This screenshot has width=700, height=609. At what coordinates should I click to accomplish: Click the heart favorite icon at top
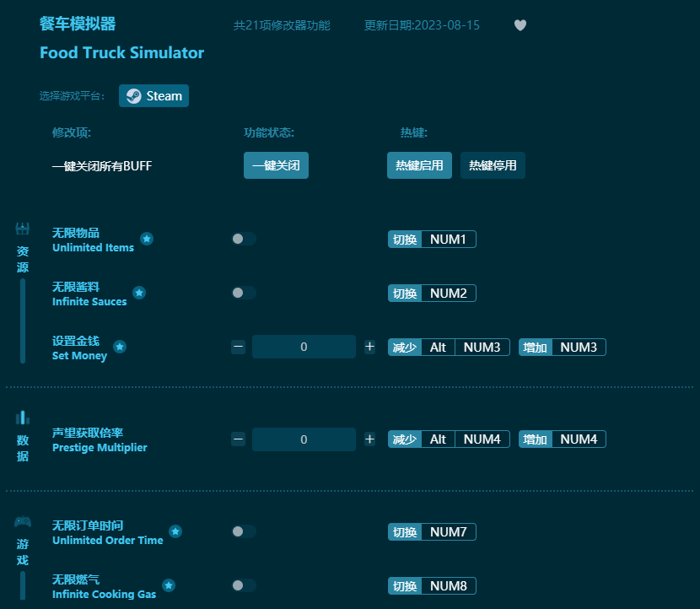pos(520,25)
